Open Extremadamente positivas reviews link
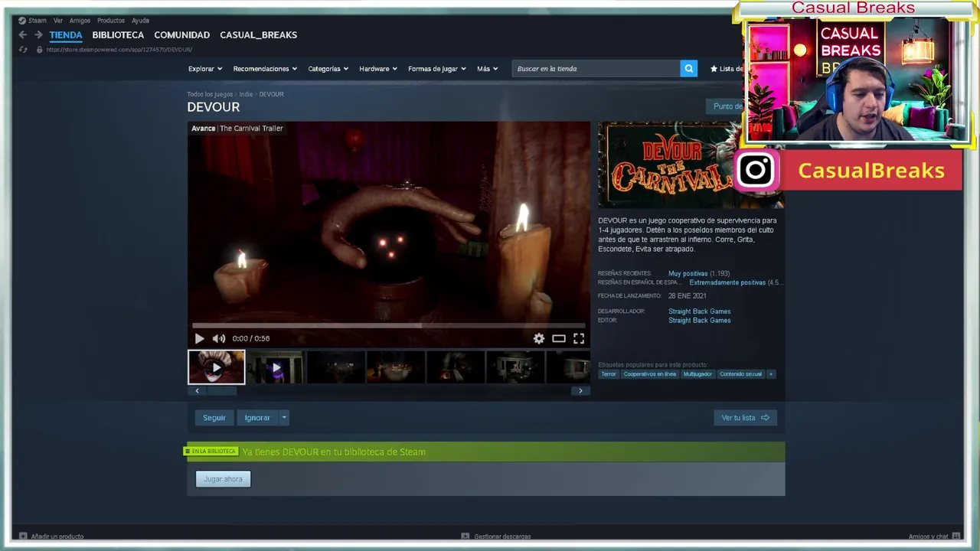The width and height of the screenshot is (980, 551). [727, 282]
